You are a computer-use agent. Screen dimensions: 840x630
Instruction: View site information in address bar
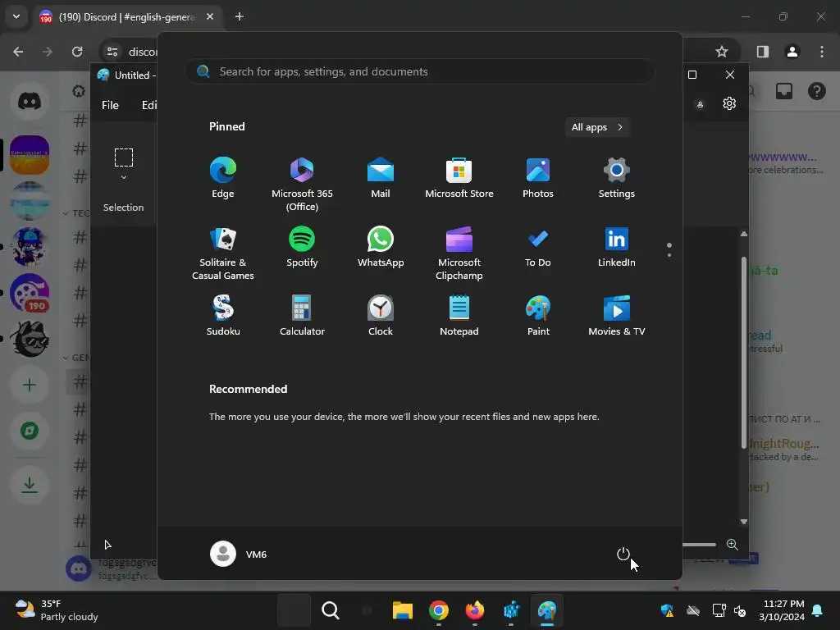click(x=112, y=52)
